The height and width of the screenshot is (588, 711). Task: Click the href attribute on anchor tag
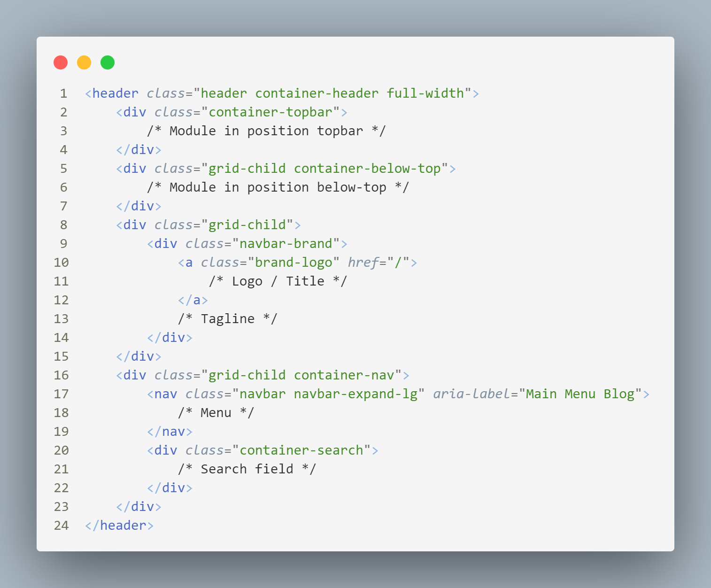coord(363,263)
